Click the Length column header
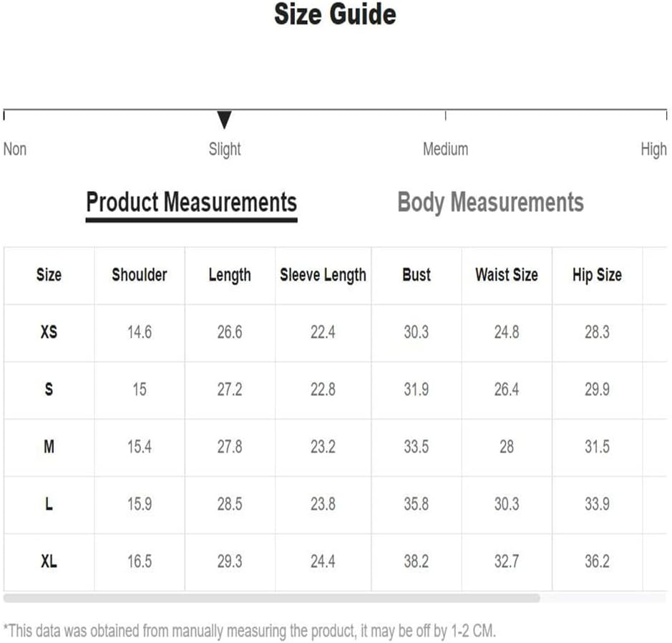The width and height of the screenshot is (672, 643). click(x=230, y=275)
